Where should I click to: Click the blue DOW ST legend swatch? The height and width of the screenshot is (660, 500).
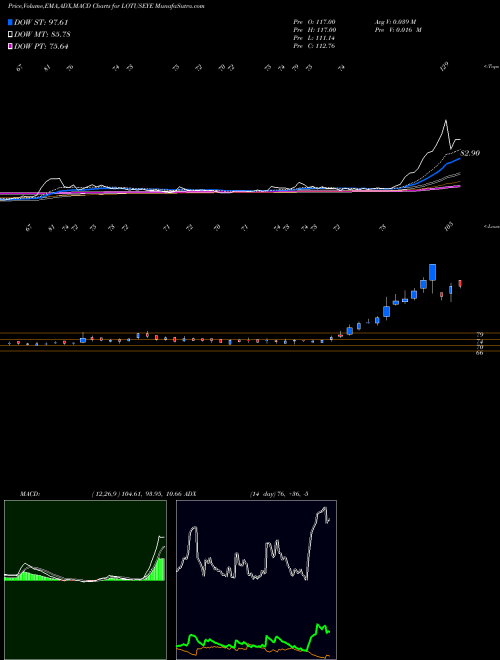point(11,23)
